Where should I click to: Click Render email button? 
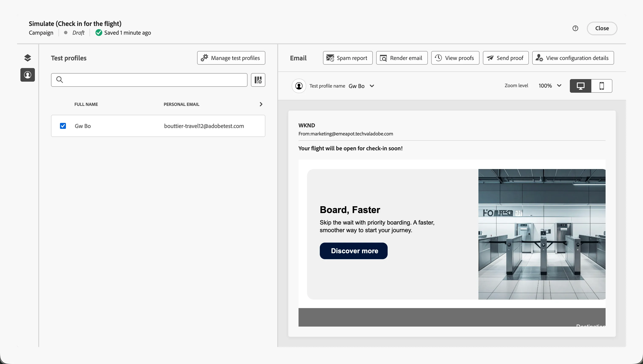[402, 58]
